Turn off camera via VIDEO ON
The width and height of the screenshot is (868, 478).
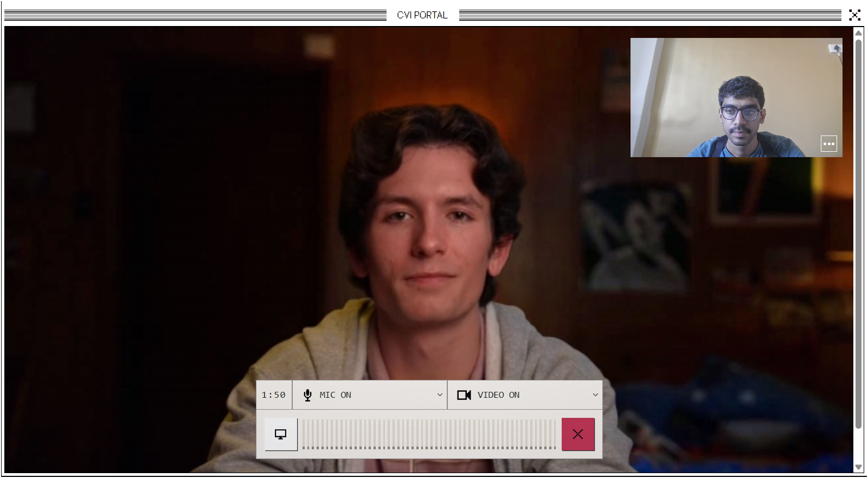click(x=488, y=395)
